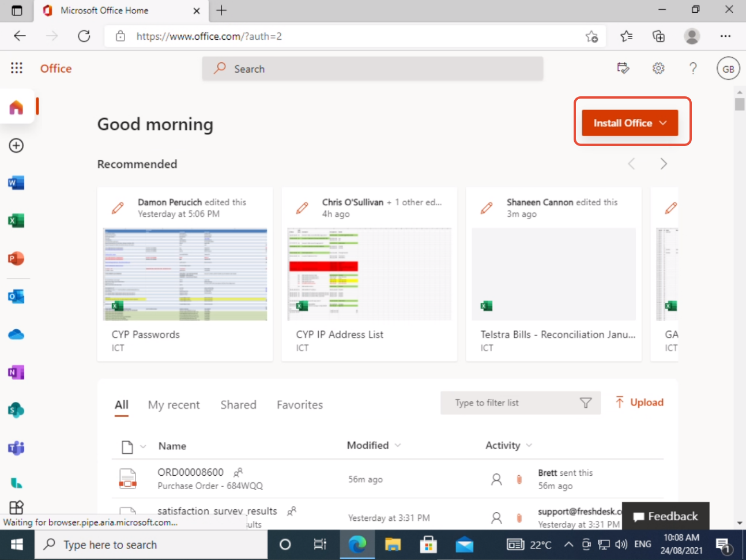The width and height of the screenshot is (746, 560).
Task: Open Outlook from the sidebar
Action: click(x=16, y=296)
